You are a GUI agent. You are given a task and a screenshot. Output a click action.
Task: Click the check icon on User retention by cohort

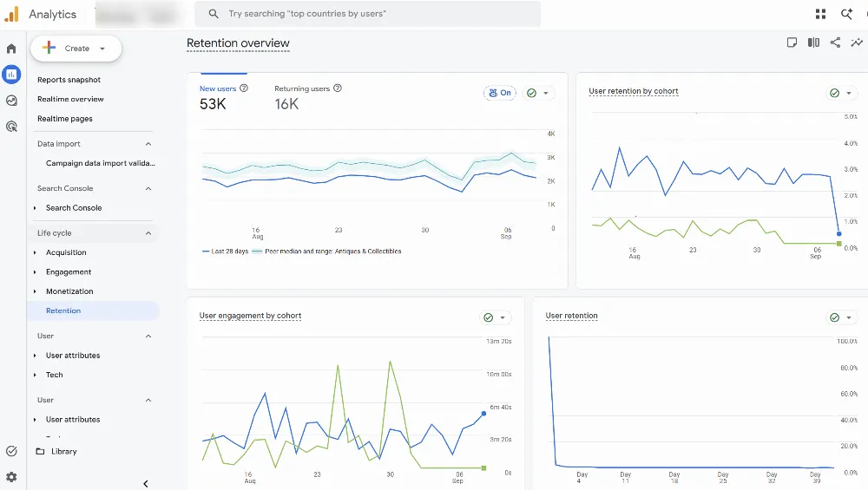click(834, 93)
